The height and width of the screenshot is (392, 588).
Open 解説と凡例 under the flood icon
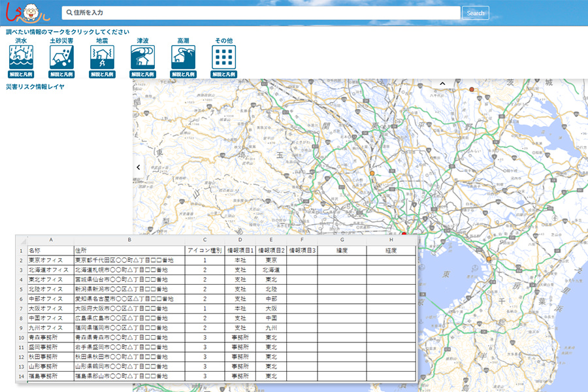[21, 74]
